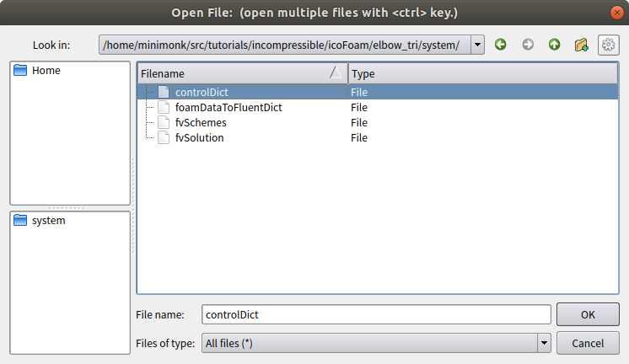This screenshot has height=364, width=629.
Task: Click the Home label in the sidebar
Action: pyautogui.click(x=46, y=71)
